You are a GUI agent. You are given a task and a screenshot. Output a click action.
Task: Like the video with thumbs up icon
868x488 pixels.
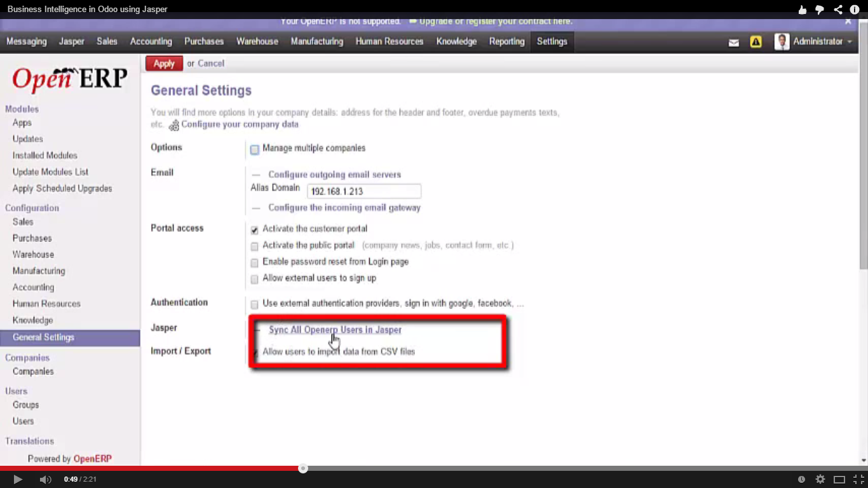(803, 10)
